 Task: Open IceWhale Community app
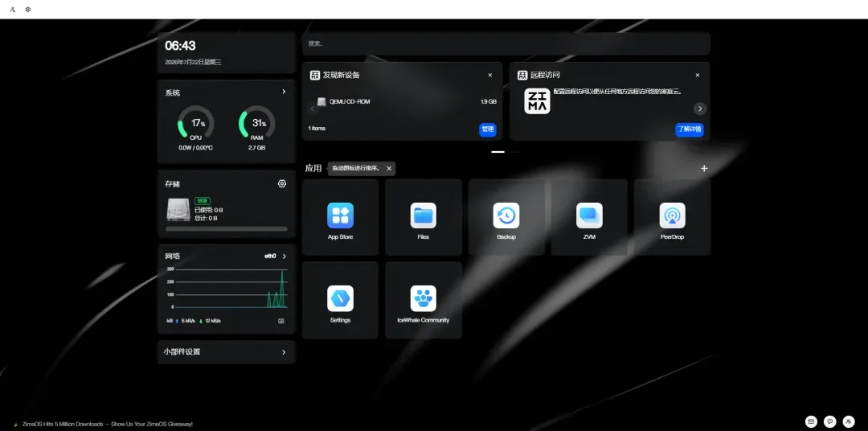423,300
